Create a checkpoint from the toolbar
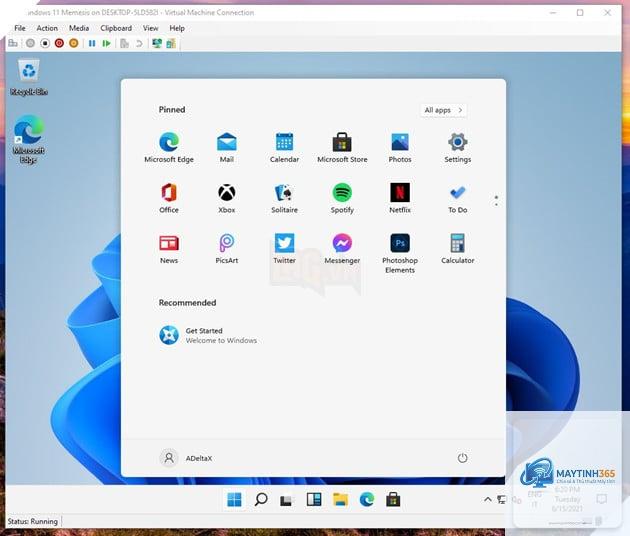The image size is (630, 536). [x=125, y=43]
